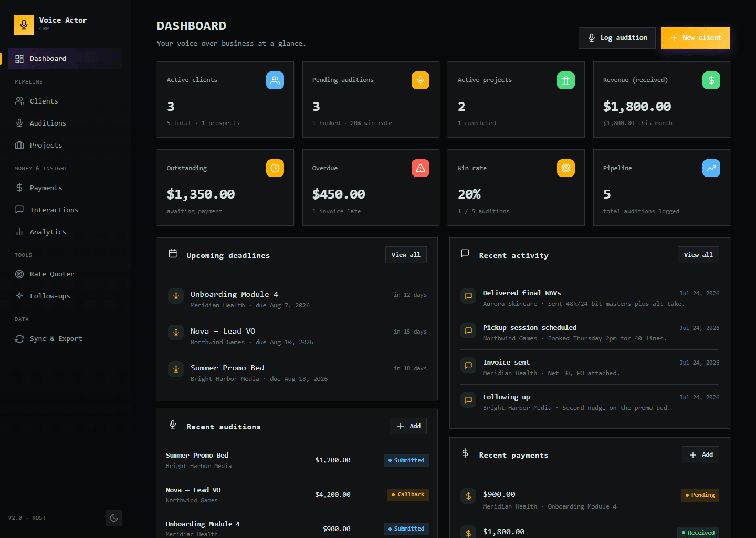Add a new recent audition
The height and width of the screenshot is (538, 756).
tap(408, 426)
